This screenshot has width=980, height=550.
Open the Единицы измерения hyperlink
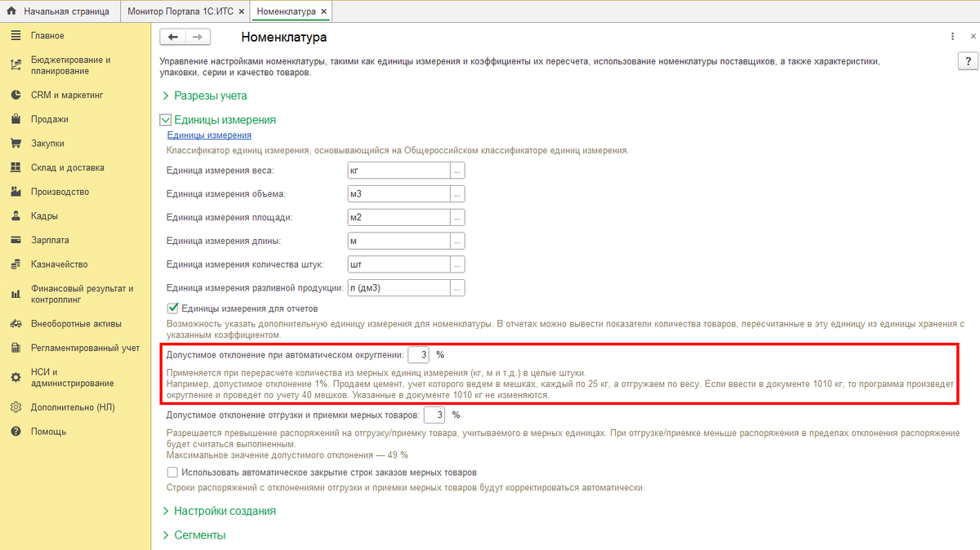(x=209, y=135)
